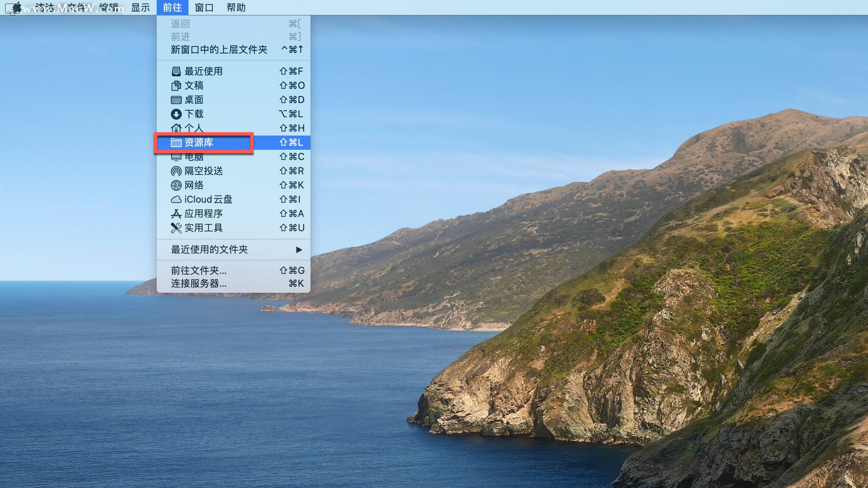Select the highlighted 资源库 Library entry
The width and height of the screenshot is (868, 488).
click(x=199, y=143)
